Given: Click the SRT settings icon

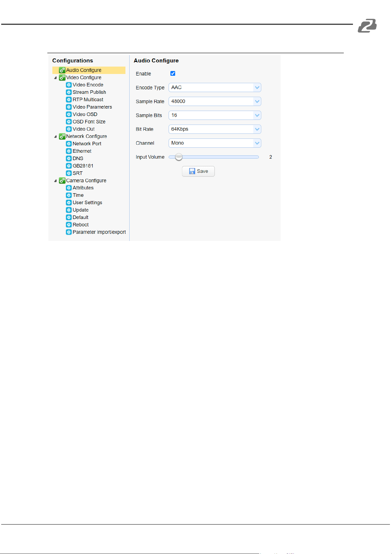Looking at the screenshot, I should (x=69, y=173).
